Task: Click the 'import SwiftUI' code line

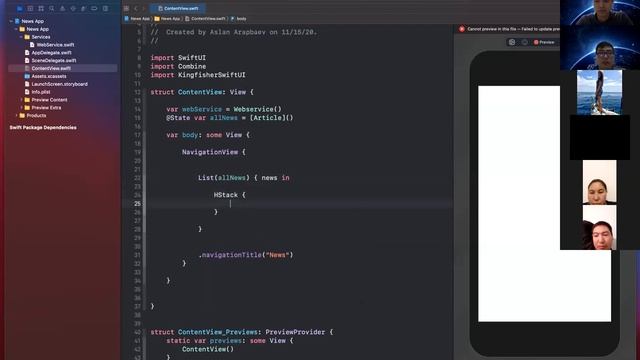Action: tap(178, 58)
